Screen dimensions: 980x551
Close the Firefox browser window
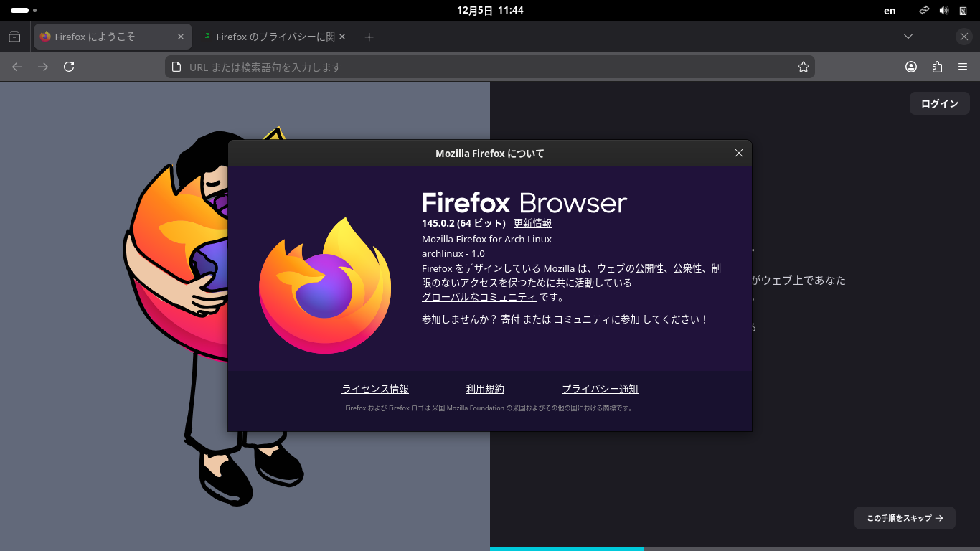[x=964, y=37]
